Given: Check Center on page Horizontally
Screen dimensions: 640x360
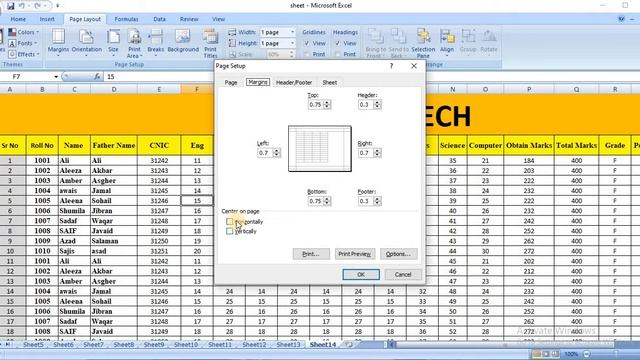Looking at the screenshot, I should point(229,222).
